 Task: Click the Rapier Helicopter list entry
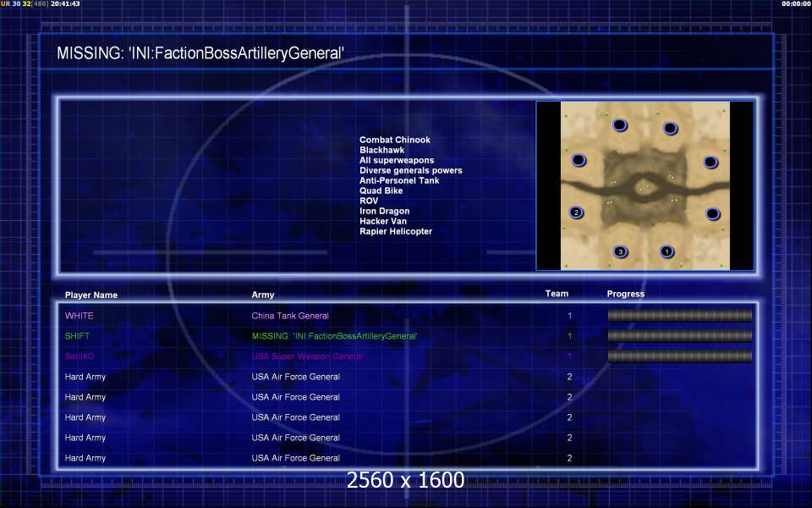[x=396, y=231]
